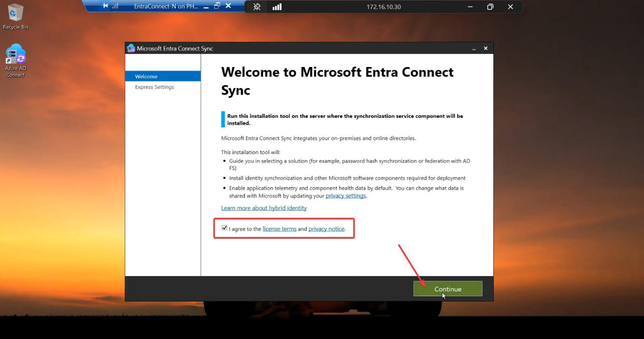
Task: Click pin icon on EntraConnect-N connection bar
Action: (106, 6)
